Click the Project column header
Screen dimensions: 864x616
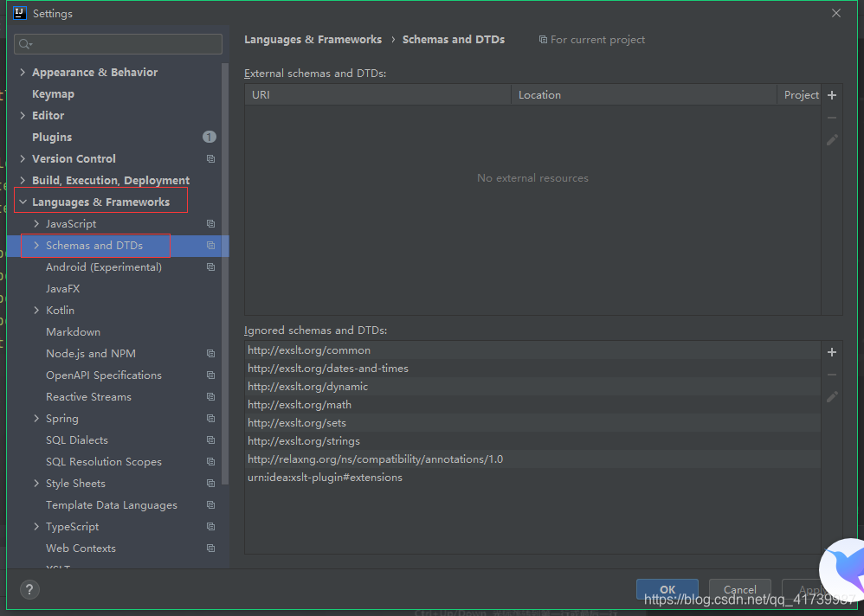tap(799, 94)
